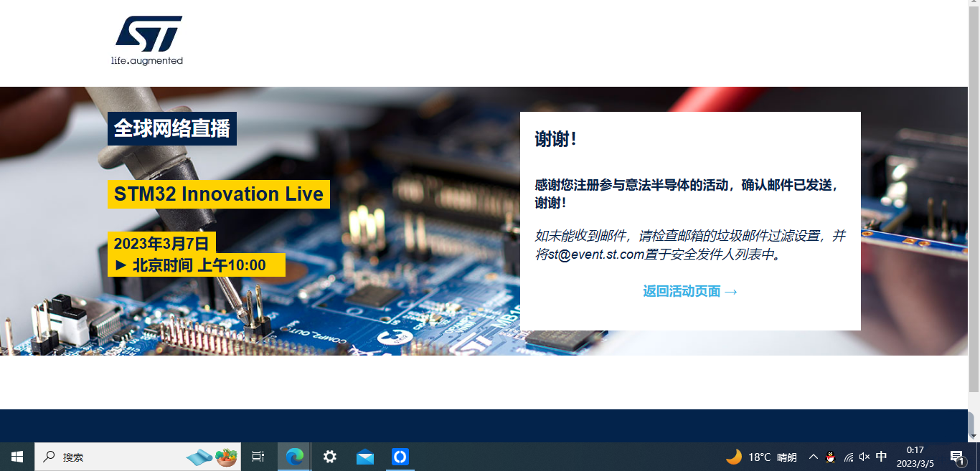The width and height of the screenshot is (980, 471).
Task: Click the taskbar search box
Action: (138, 457)
